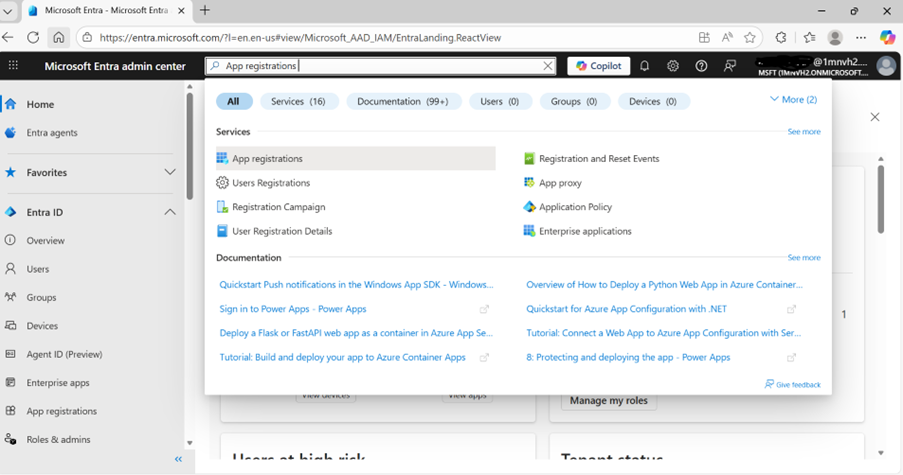
Task: Click the Copilot button
Action: (598, 66)
